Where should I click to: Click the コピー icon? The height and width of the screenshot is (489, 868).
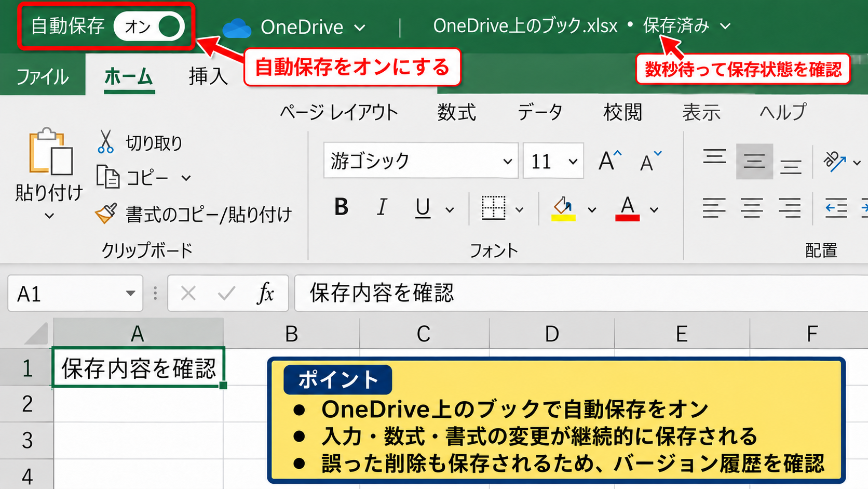[x=108, y=177]
